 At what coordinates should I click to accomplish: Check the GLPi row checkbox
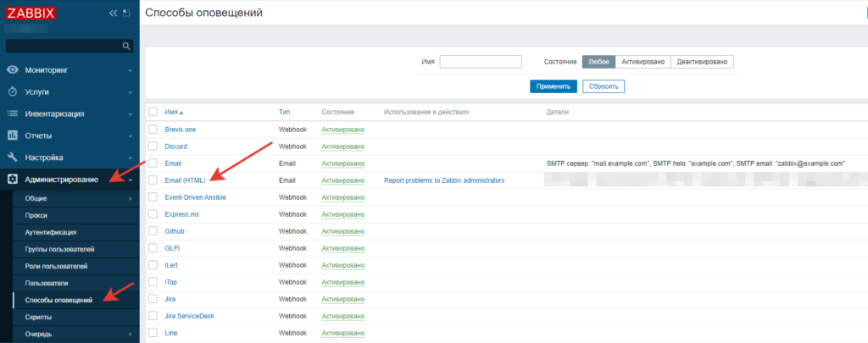click(x=153, y=248)
